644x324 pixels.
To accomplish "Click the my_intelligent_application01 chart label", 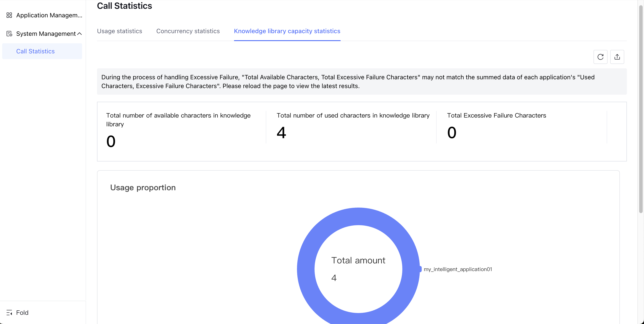I will (x=458, y=269).
